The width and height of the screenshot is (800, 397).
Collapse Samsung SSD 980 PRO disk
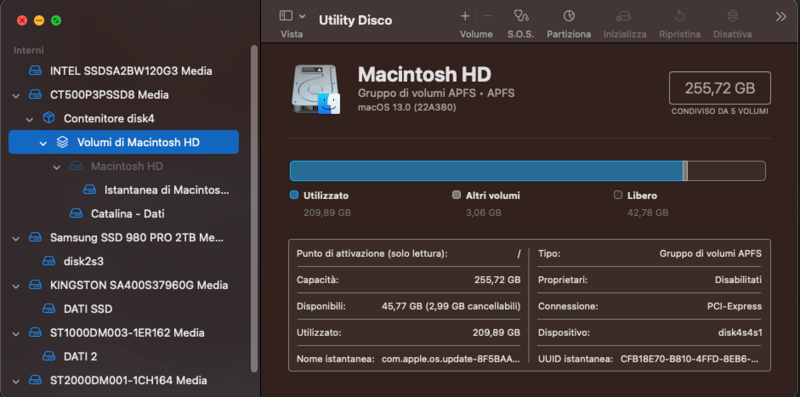point(16,238)
